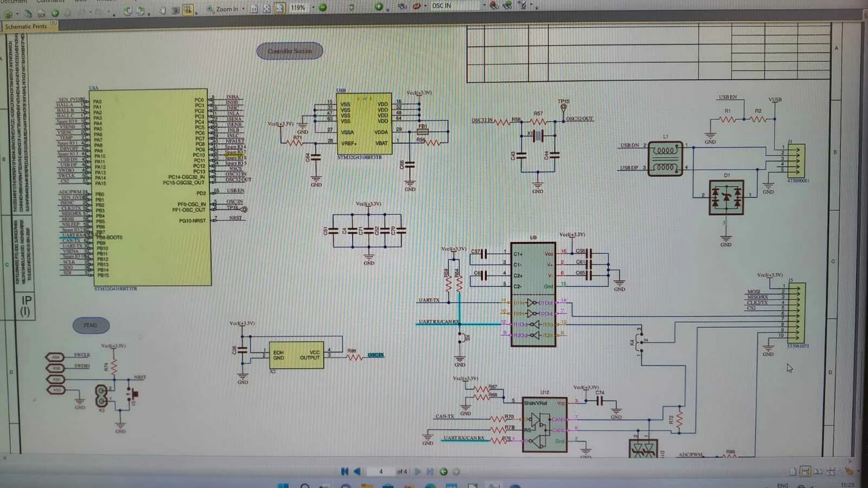Close the Schematic Prints tab
This screenshot has height=488, width=868.
[x=54, y=23]
